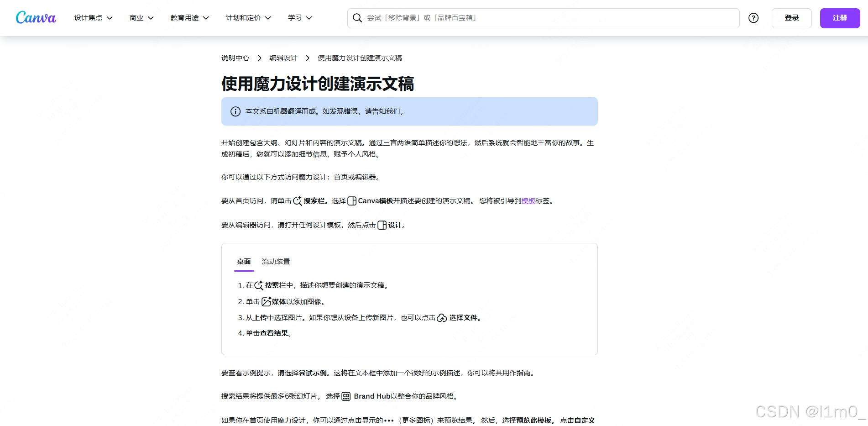Click search icon in homepage access paragraph
868x426 pixels.
coord(298,201)
